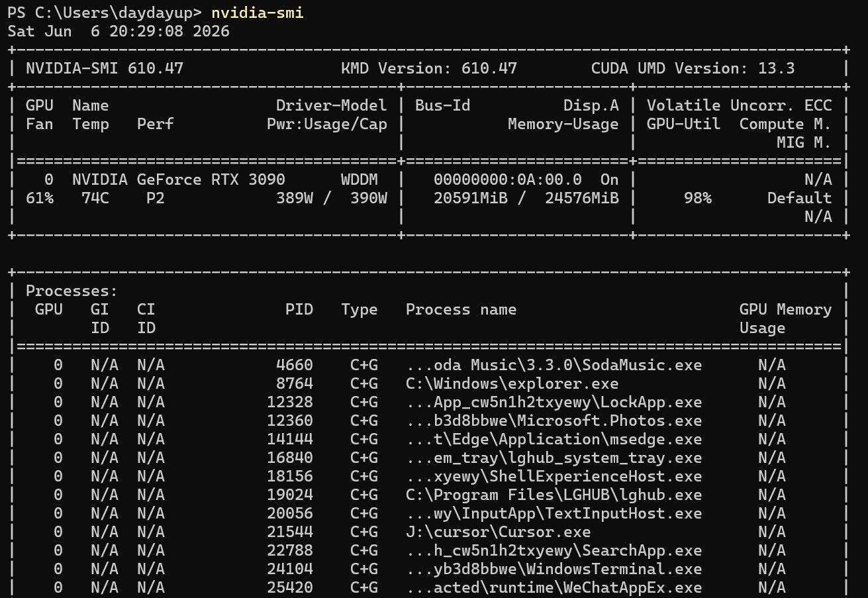Click the Disp.A header
The height and width of the screenshot is (598, 868).
591,105
